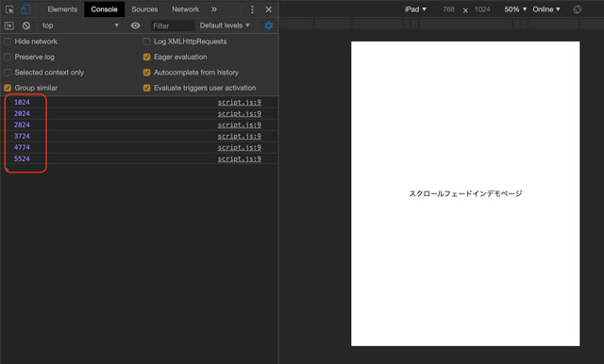Create a live expression with eye icon

135,25
